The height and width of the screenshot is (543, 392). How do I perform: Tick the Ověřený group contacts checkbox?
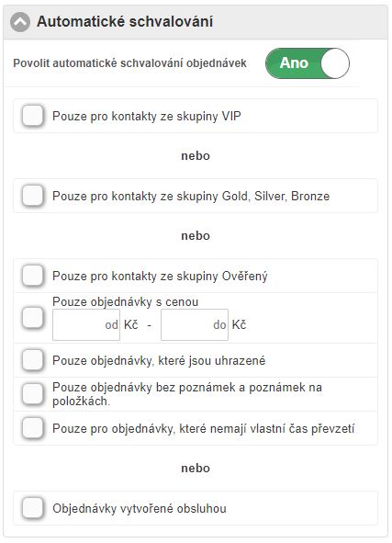[32, 276]
